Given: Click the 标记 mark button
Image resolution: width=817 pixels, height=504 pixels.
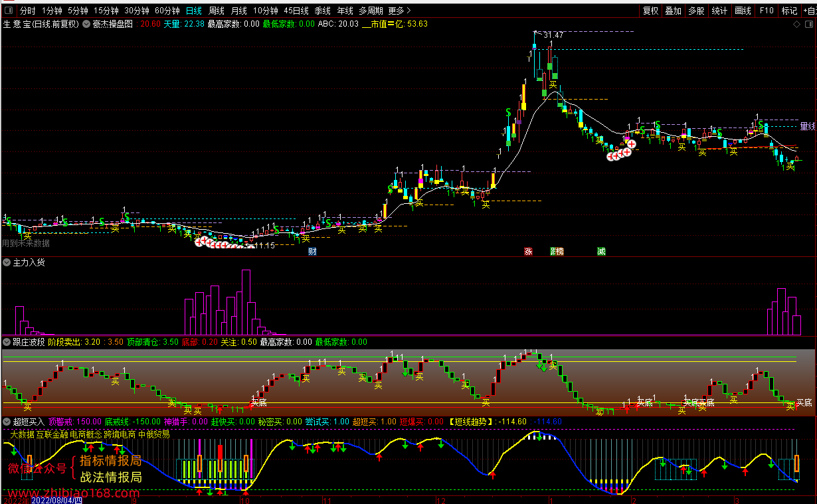Looking at the screenshot, I should (789, 11).
